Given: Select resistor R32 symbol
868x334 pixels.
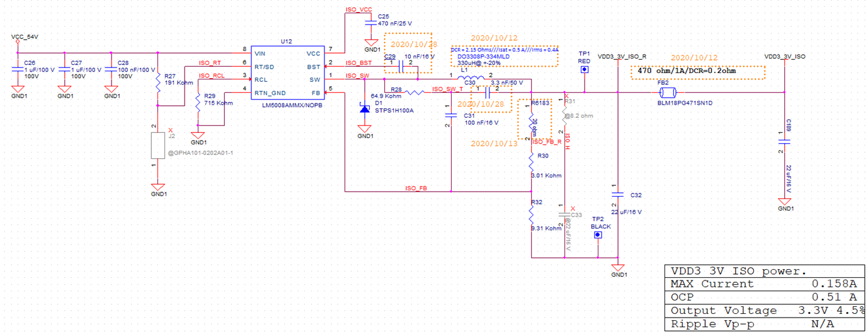Looking at the screenshot, I should [531, 216].
